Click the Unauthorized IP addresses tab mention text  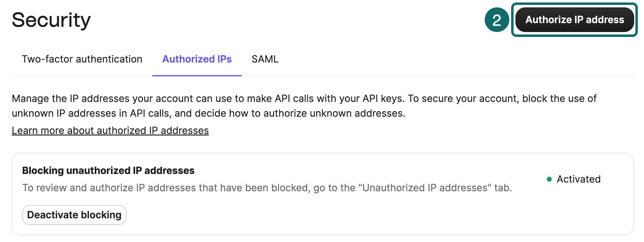pyautogui.click(x=425, y=187)
